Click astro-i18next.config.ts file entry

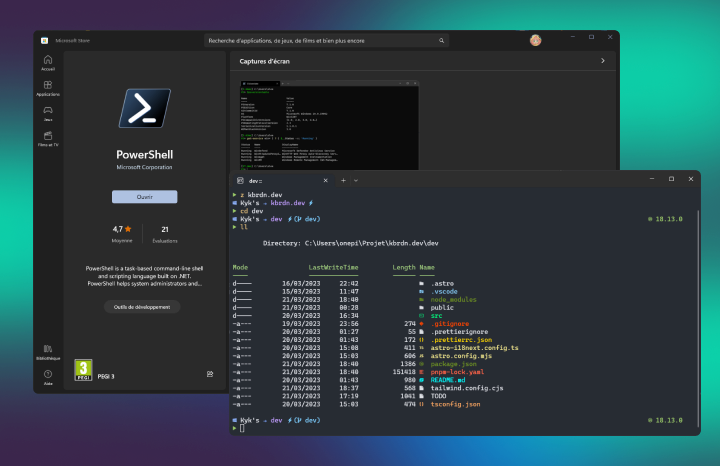[x=474, y=348]
